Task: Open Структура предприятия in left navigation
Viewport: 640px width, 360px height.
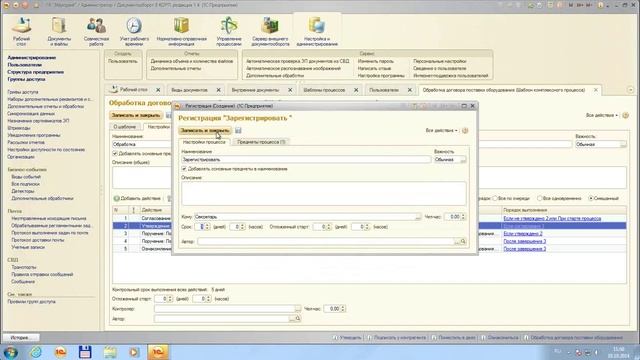Action: [36, 72]
